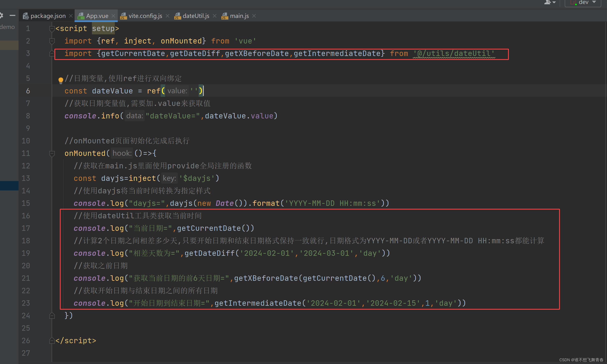Click the comment //获取之前日期
Image resolution: width=607 pixels, height=364 pixels.
101,266
